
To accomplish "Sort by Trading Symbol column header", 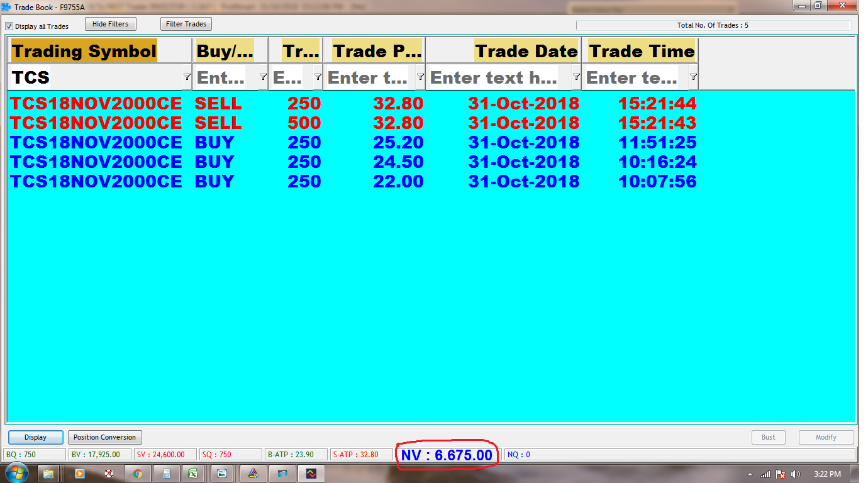I will click(x=101, y=51).
